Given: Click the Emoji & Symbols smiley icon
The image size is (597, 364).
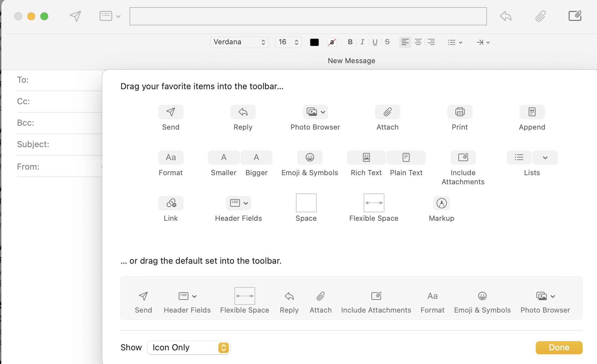Looking at the screenshot, I should [310, 158].
